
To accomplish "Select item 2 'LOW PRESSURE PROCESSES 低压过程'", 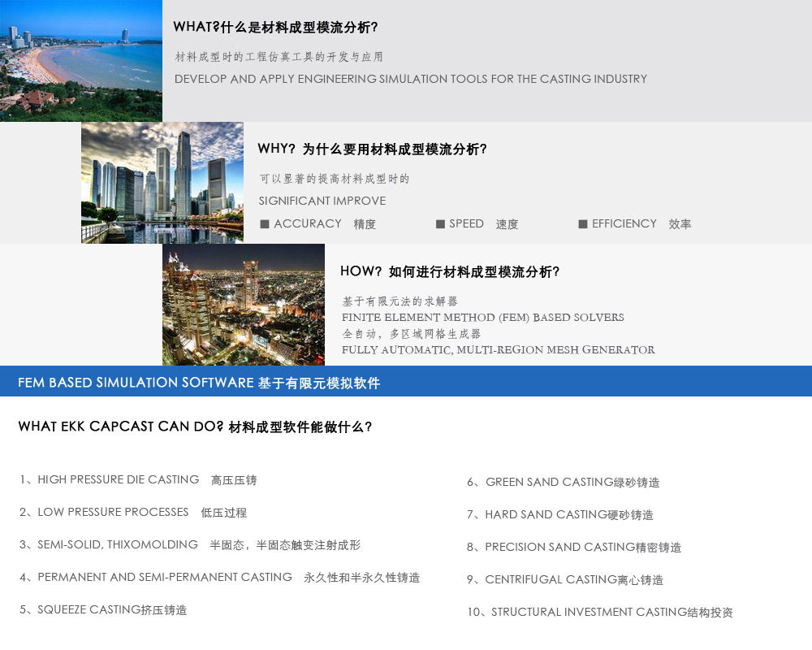I will 133,512.
